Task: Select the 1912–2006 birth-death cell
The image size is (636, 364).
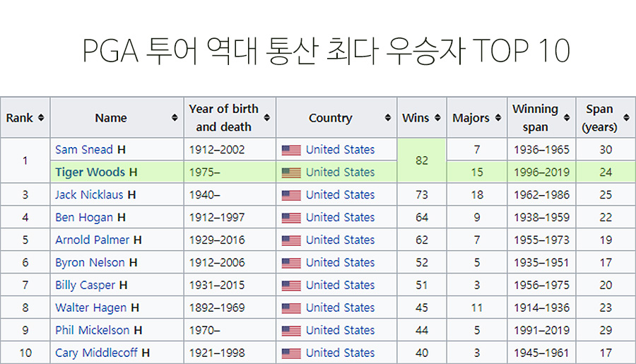Action: (230, 262)
